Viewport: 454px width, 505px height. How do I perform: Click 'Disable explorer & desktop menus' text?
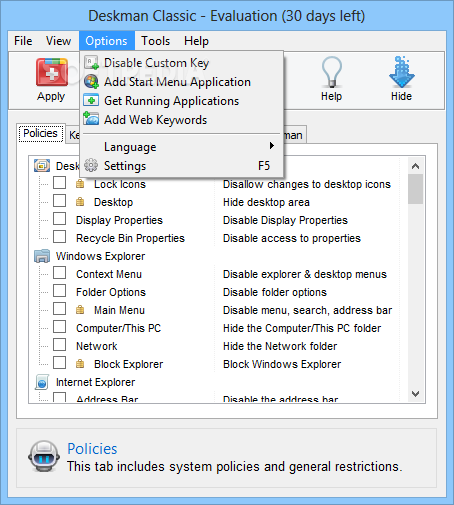[x=305, y=274]
